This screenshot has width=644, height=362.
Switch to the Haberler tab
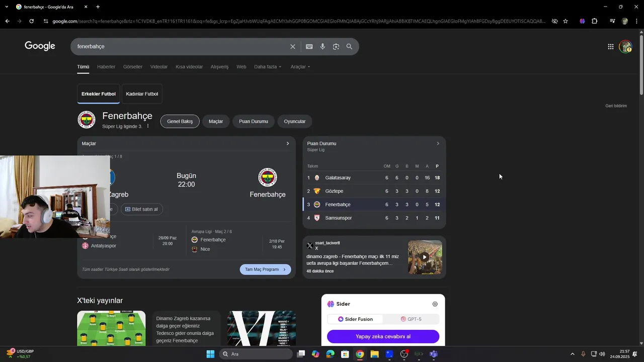pos(106,67)
